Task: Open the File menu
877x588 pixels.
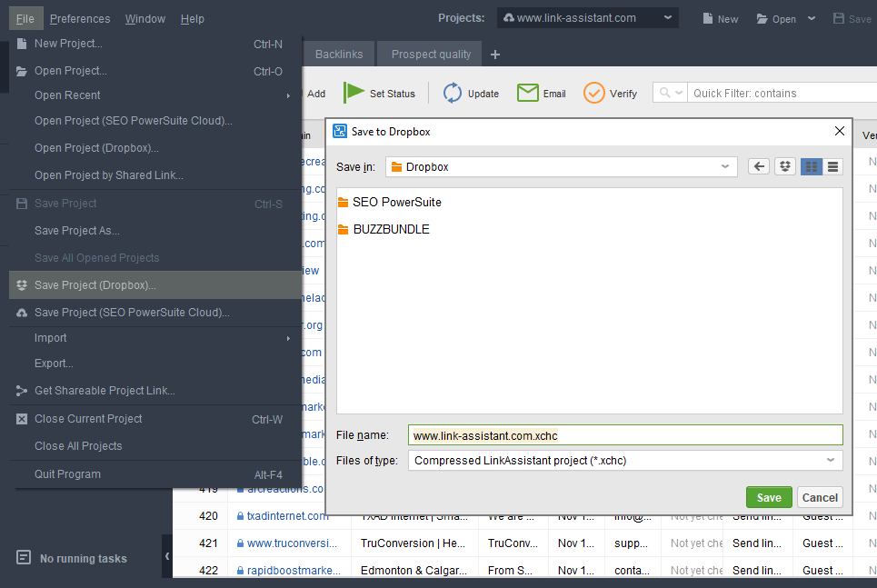Action: [25, 18]
